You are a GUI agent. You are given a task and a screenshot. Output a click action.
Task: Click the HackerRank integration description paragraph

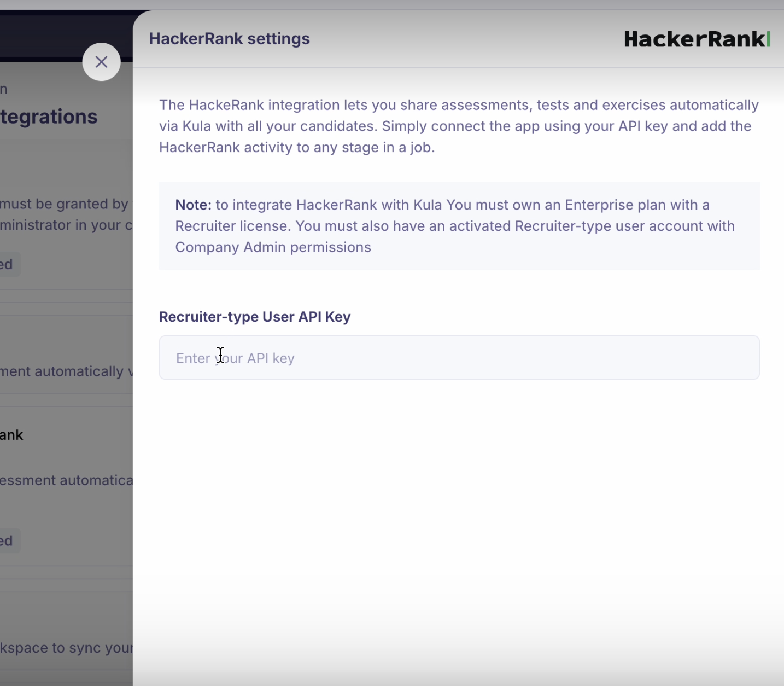(x=459, y=126)
